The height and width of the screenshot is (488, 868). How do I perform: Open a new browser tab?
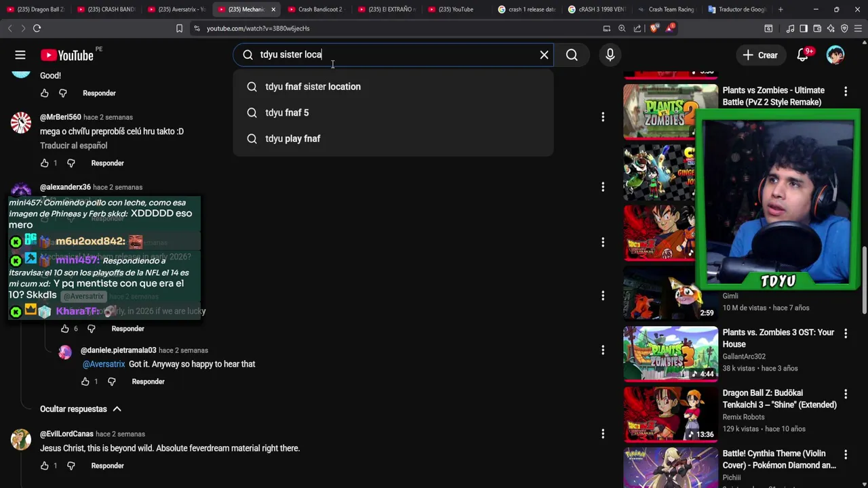(781, 9)
